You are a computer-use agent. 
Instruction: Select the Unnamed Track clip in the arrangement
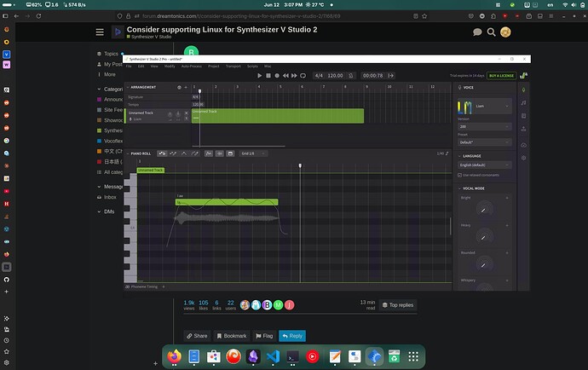pyautogui.click(x=278, y=116)
